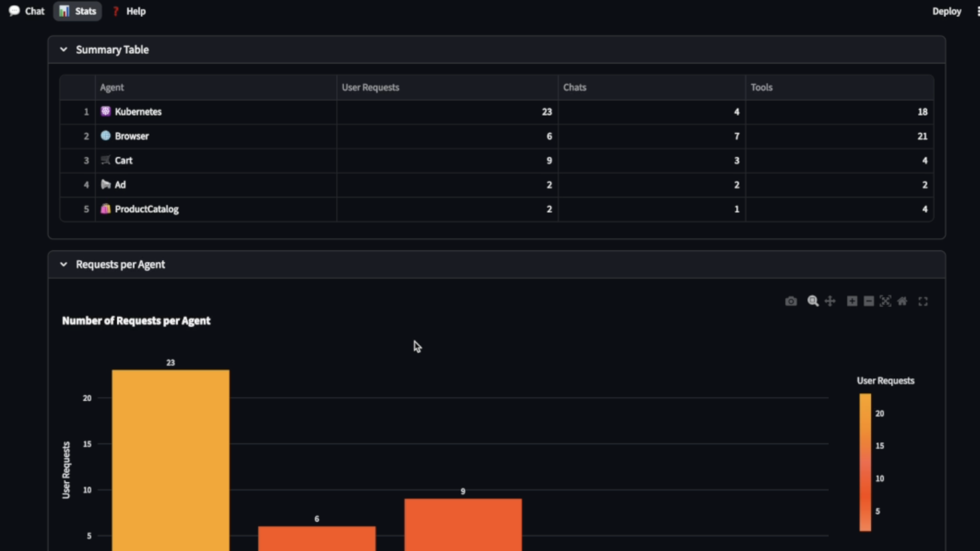Open the Chat tab

tap(27, 11)
